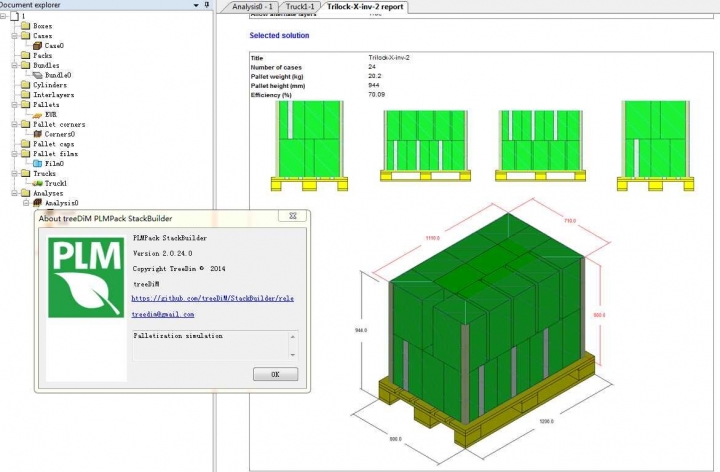Collapse the Cases folder node
The height and width of the screenshot is (472, 720).
click(x=14, y=36)
